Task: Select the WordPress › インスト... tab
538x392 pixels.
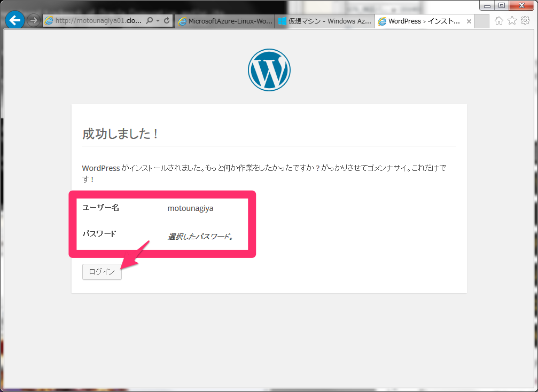Action: coord(420,21)
